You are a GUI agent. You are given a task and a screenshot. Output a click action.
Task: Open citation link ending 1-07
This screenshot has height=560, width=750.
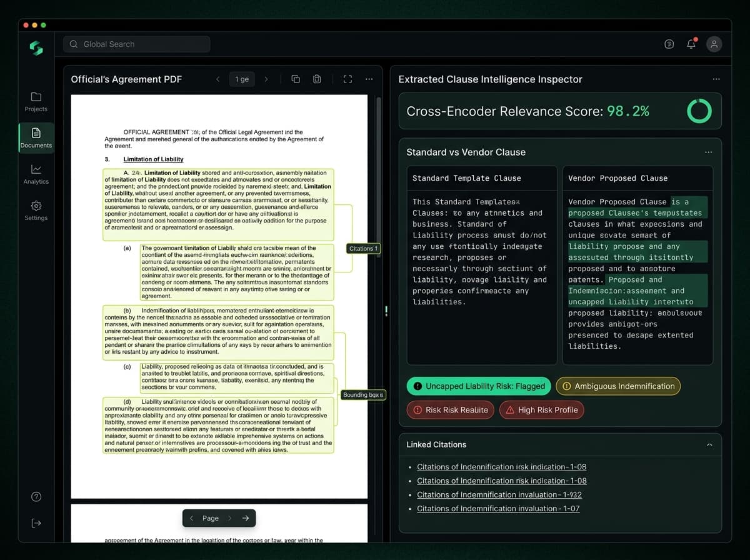click(498, 508)
